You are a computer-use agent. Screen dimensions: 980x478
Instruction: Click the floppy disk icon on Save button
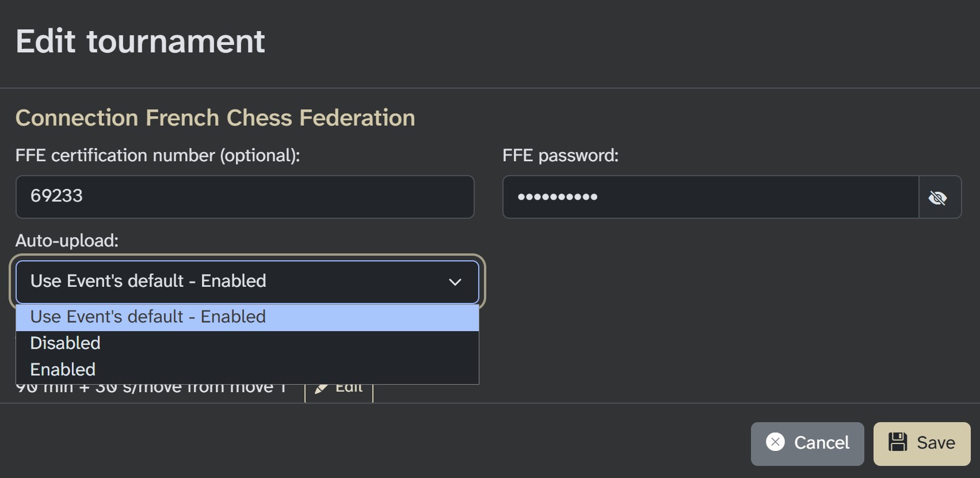pos(898,443)
